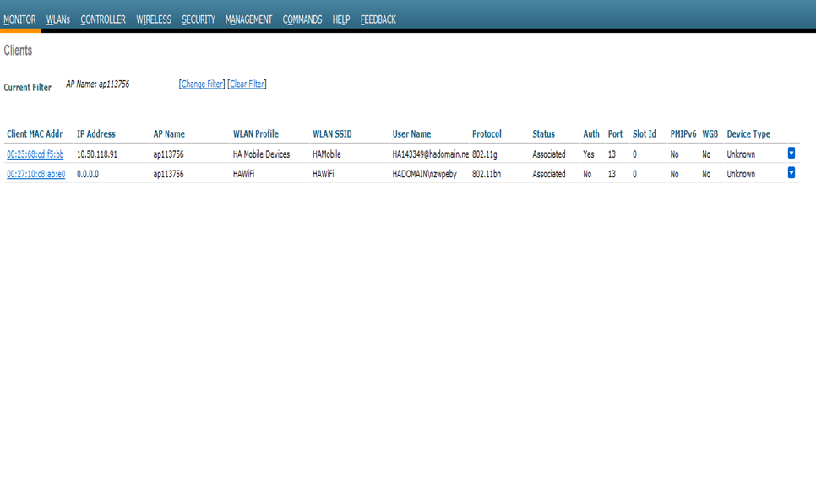The width and height of the screenshot is (816, 504).
Task: Switch to the WIRELESS menu
Action: (154, 19)
